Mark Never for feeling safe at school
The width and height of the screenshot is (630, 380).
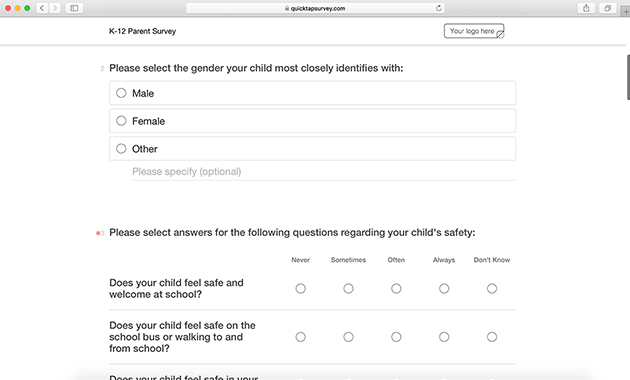click(x=301, y=288)
